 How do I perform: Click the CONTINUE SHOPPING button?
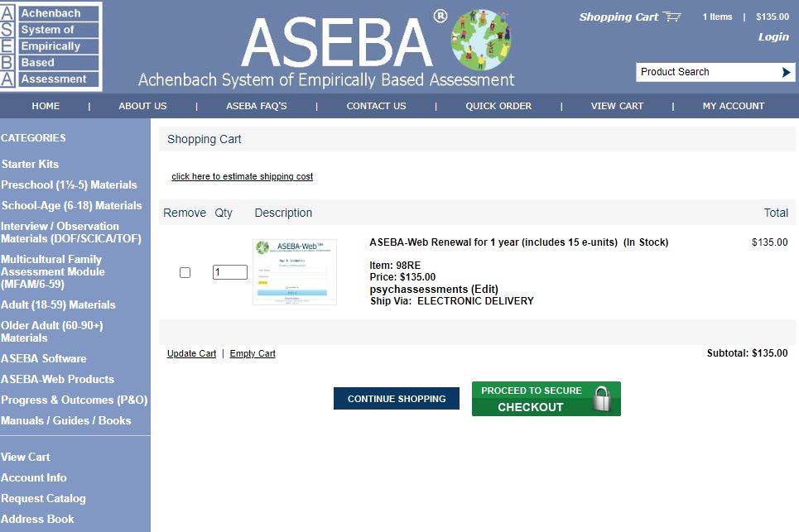396,398
